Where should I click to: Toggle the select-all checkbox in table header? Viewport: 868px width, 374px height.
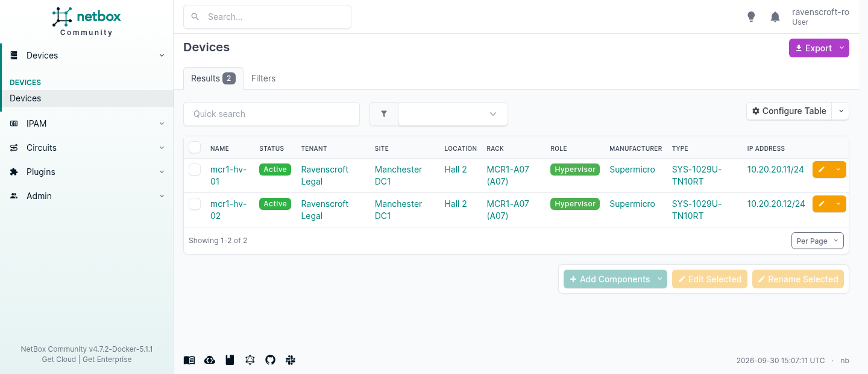(195, 148)
